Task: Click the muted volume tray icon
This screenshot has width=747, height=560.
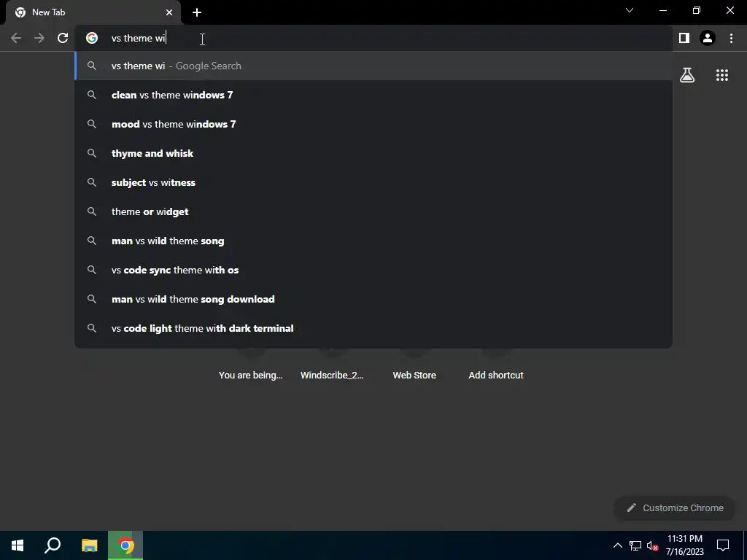Action: [x=653, y=545]
